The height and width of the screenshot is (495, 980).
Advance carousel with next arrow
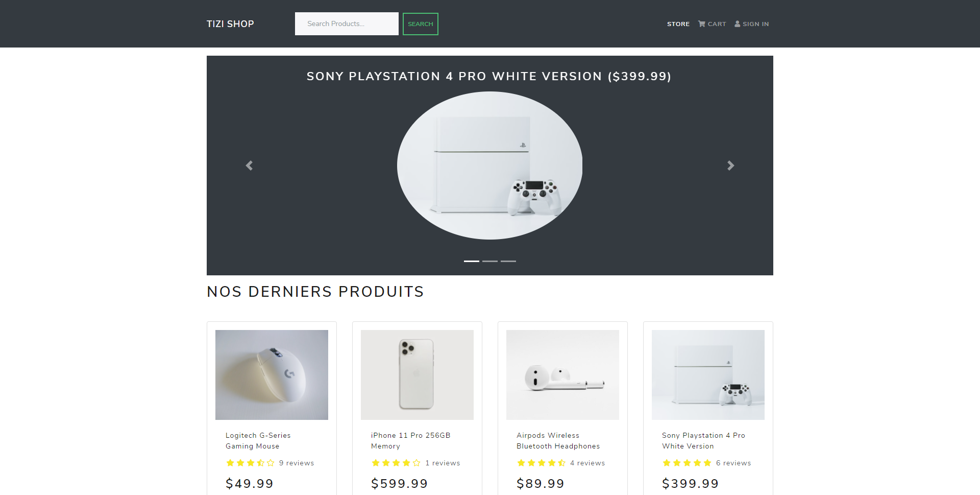click(730, 166)
